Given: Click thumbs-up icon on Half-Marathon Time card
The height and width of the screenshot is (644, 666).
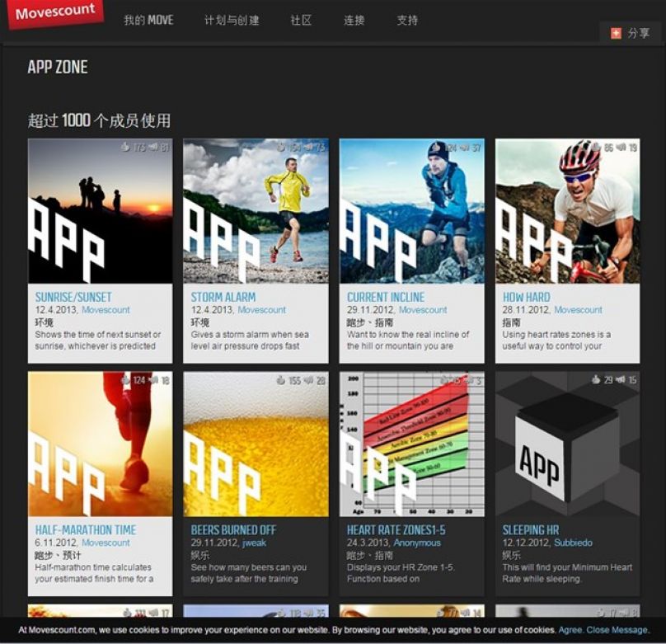Looking at the screenshot, I should (126, 380).
